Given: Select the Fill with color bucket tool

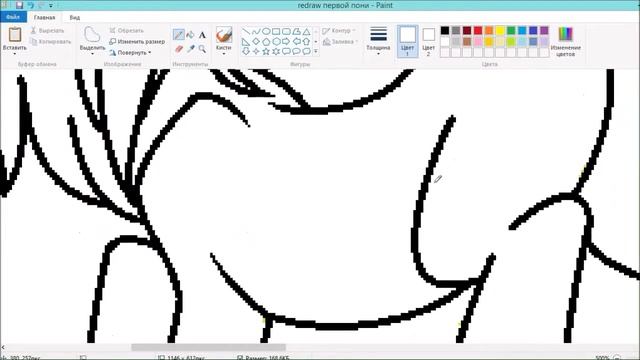Looking at the screenshot, I should click(190, 35).
